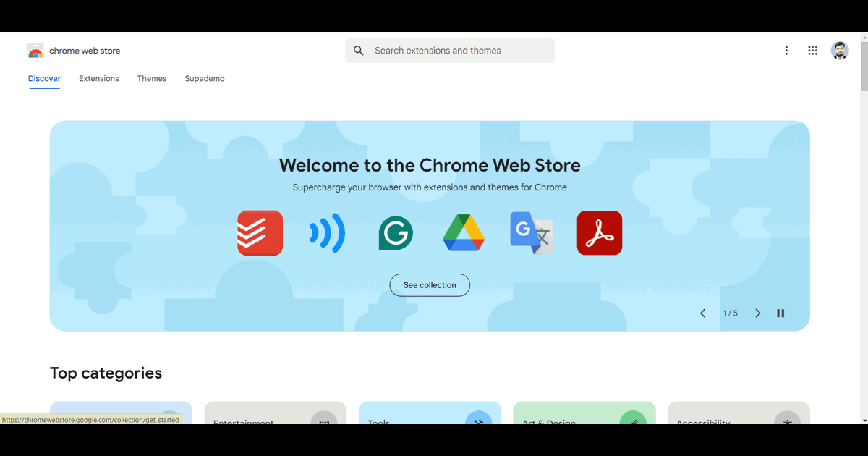Click the Grammarly extension icon
Screen dimensions: 868x456
coord(396,233)
